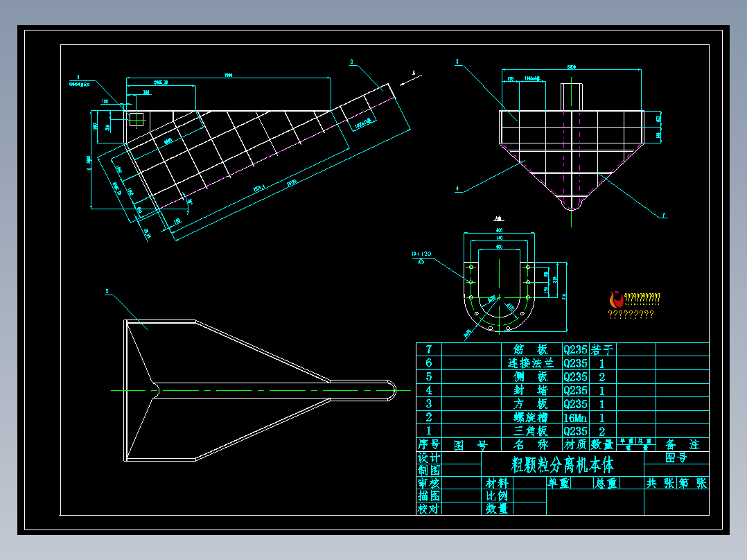747x560 pixels.
Task: Select the part name 连接法兰
Action: [531, 363]
